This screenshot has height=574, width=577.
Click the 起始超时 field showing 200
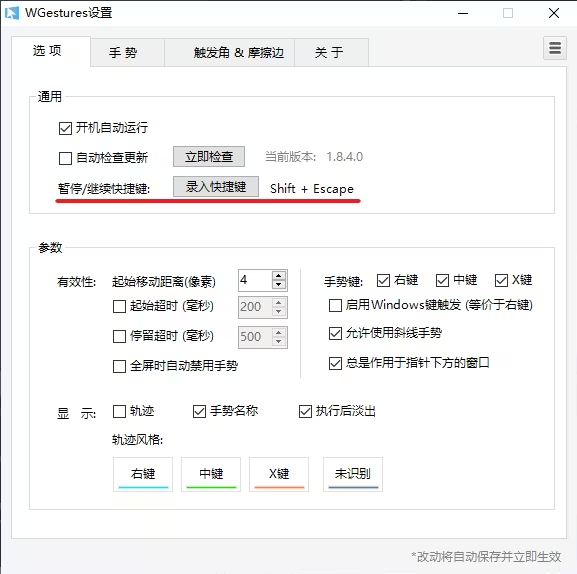(x=255, y=307)
